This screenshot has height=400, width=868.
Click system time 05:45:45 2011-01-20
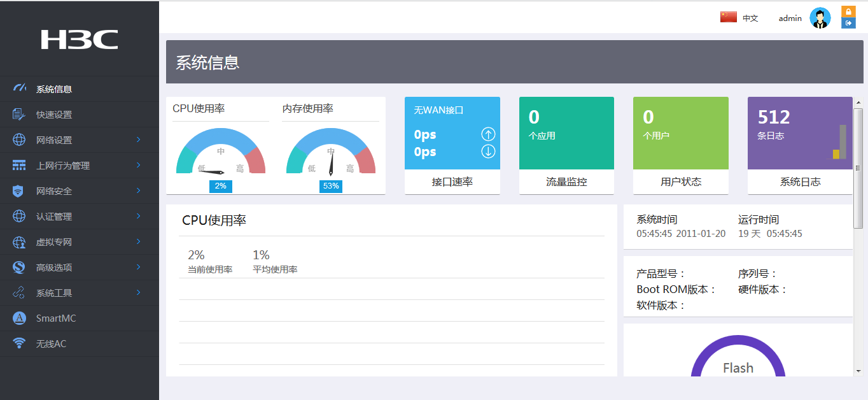[681, 234]
